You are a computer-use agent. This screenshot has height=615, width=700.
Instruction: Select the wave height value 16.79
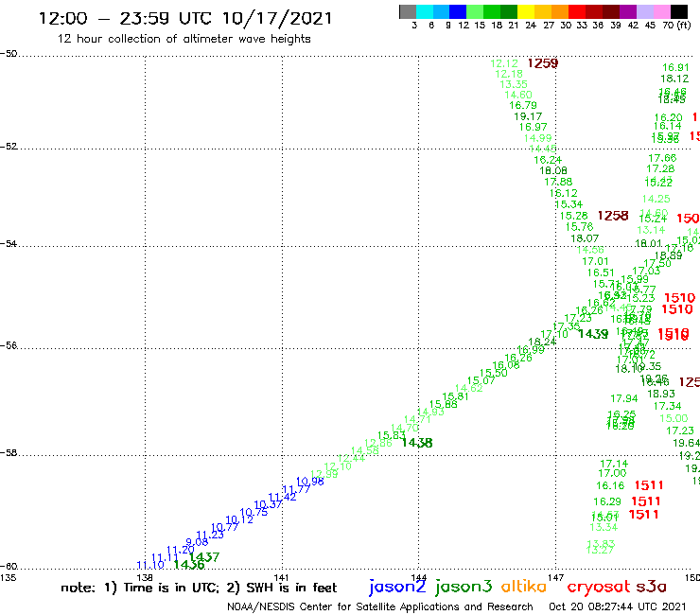[523, 105]
